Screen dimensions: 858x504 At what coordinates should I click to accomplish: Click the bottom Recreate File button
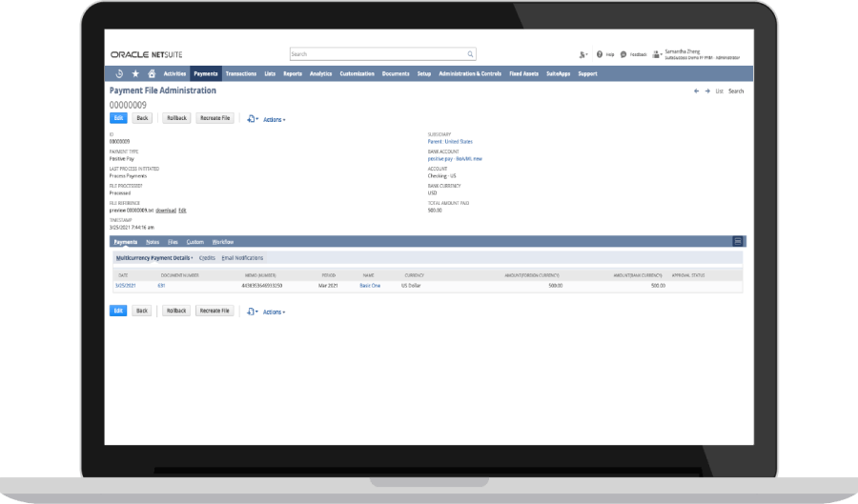click(x=214, y=311)
